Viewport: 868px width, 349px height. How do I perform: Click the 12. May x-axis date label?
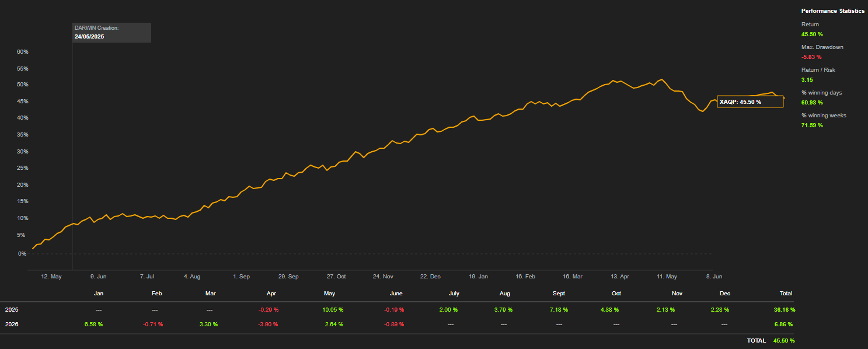pyautogui.click(x=51, y=276)
